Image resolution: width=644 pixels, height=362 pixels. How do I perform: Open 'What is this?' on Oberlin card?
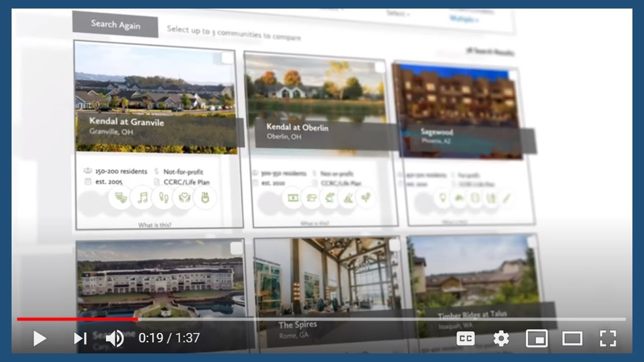(x=315, y=223)
